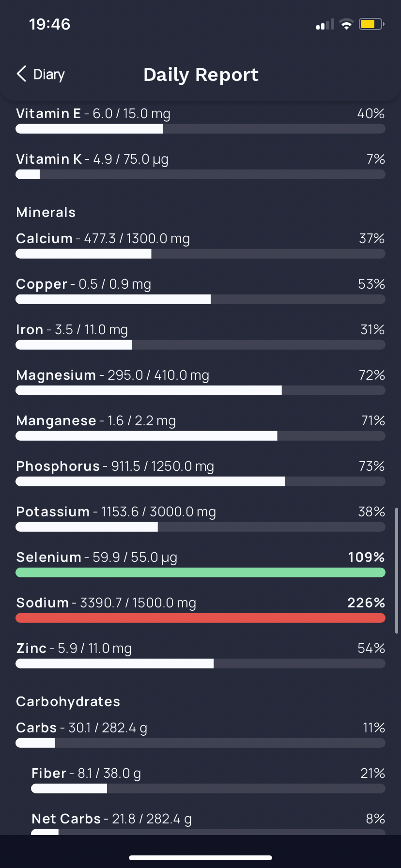Viewport: 401px width, 868px height.
Task: Go back to Diary
Action: [x=41, y=74]
